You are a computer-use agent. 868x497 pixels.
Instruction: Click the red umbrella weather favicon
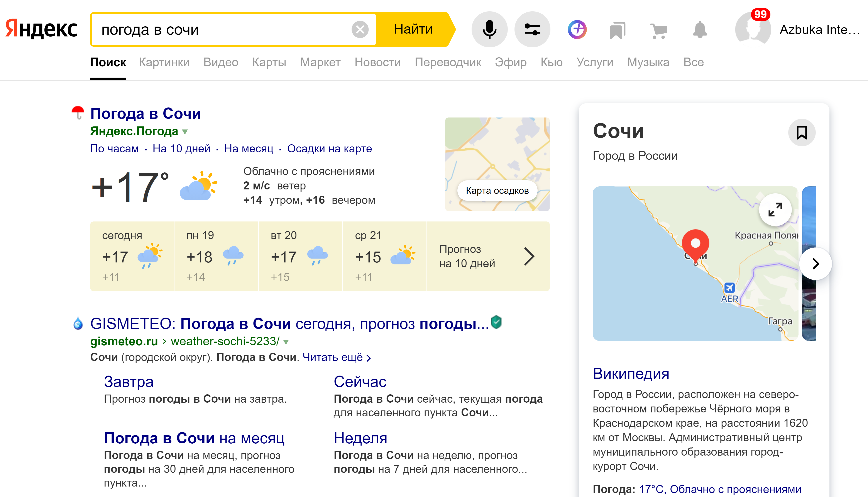coord(78,112)
